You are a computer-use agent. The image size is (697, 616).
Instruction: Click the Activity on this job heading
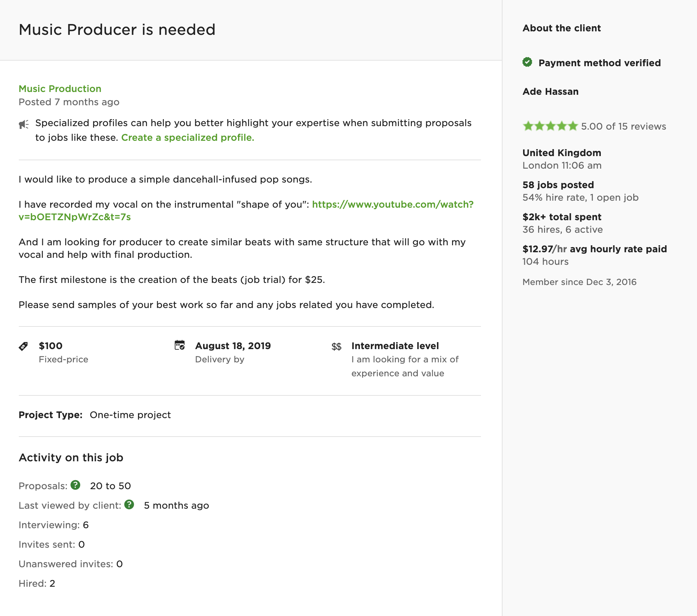click(71, 457)
